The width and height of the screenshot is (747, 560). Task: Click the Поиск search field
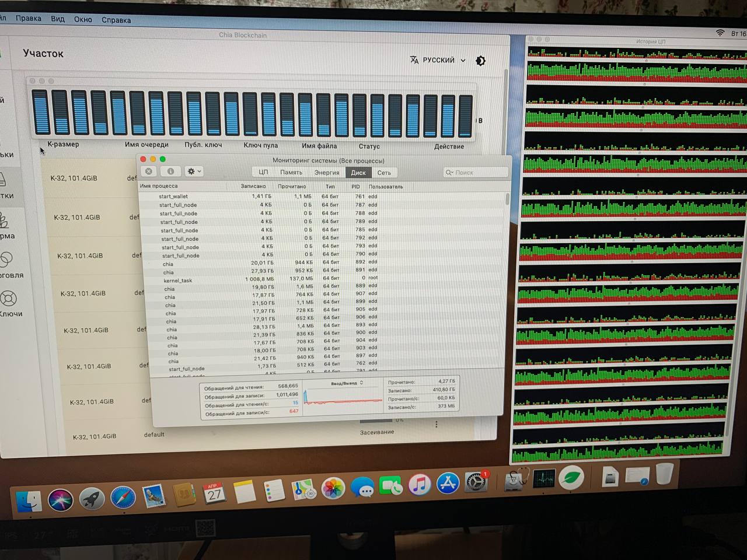[x=475, y=173]
